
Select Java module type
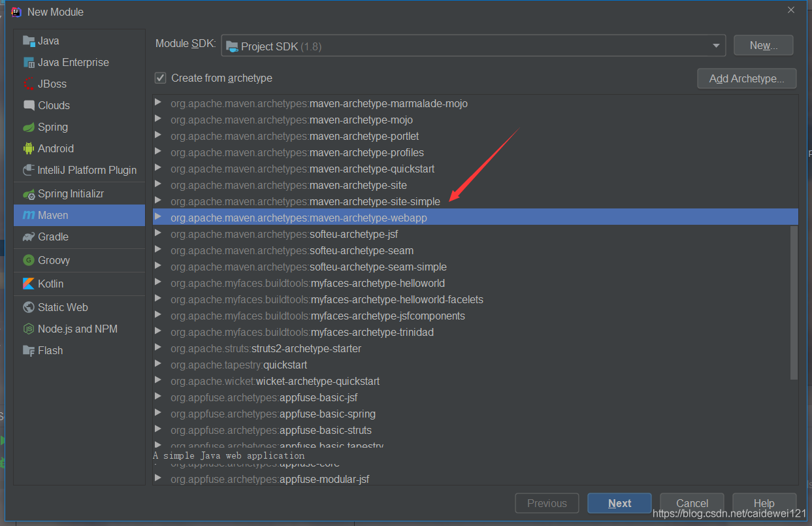point(80,41)
